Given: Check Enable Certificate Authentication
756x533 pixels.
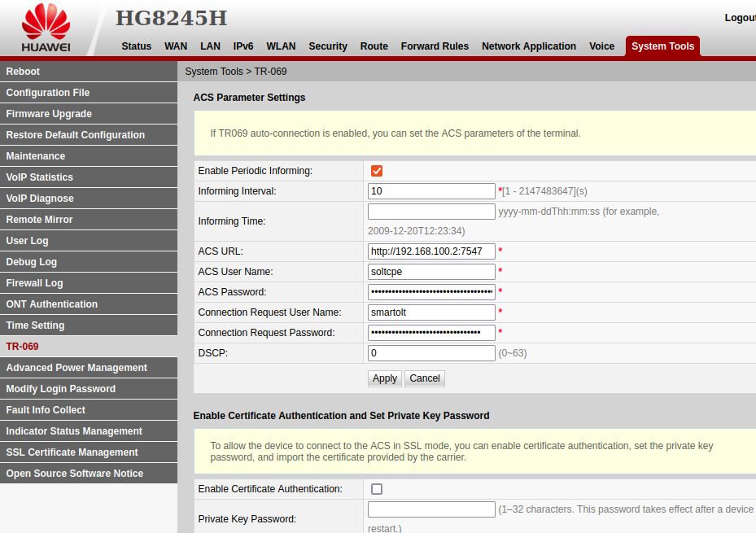Looking at the screenshot, I should [377, 489].
